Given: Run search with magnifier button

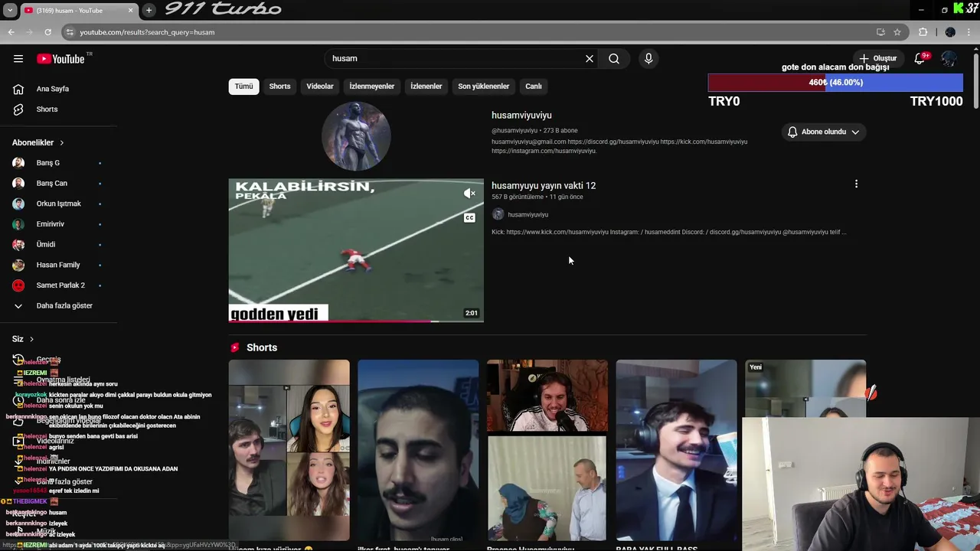Looking at the screenshot, I should [614, 59].
